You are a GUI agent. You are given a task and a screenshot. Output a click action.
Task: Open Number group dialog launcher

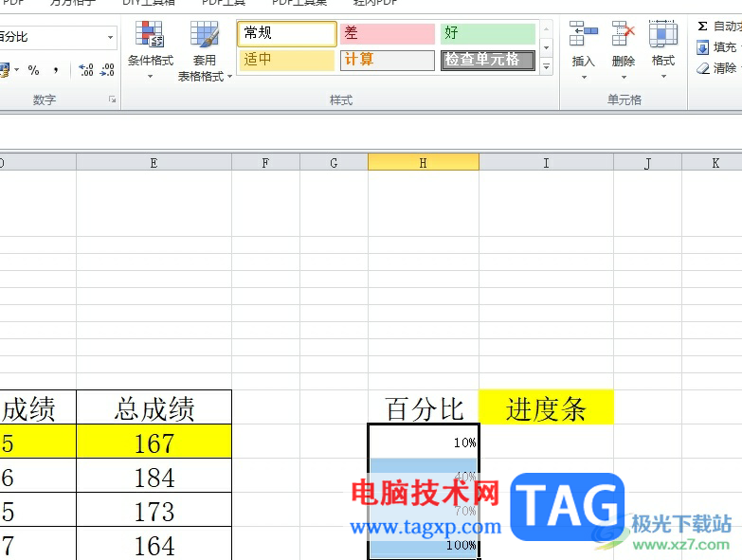pos(112,99)
